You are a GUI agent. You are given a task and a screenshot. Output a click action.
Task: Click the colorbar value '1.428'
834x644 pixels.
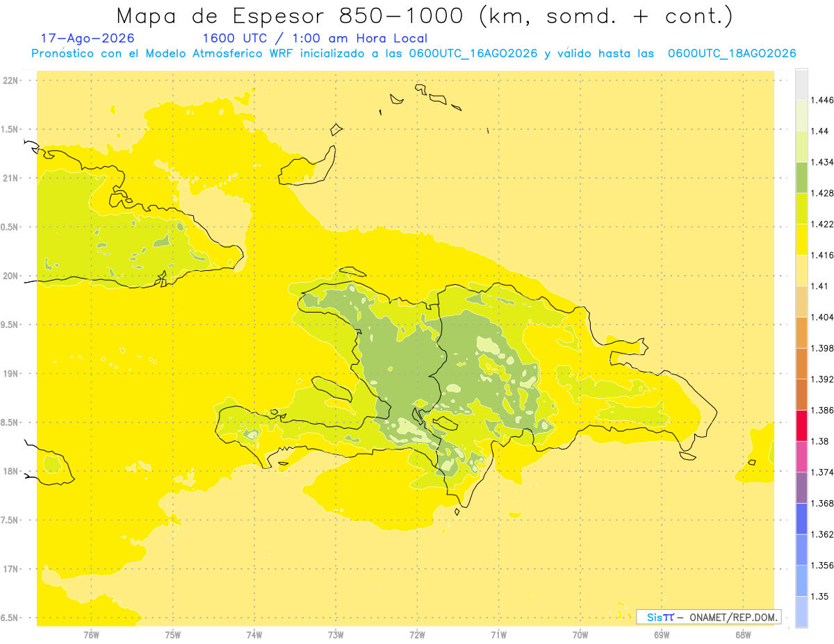[x=822, y=193]
